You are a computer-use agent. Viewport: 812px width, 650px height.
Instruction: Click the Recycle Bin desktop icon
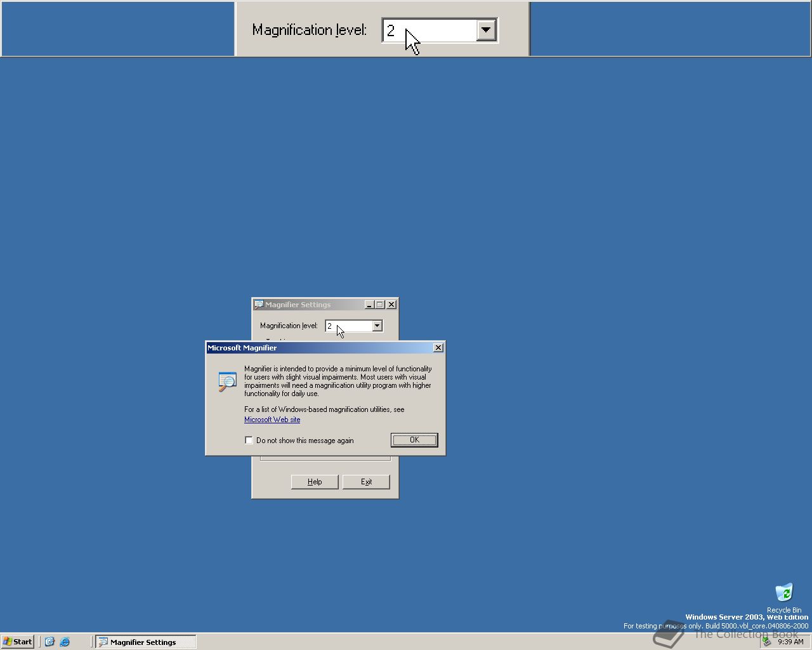click(x=784, y=598)
